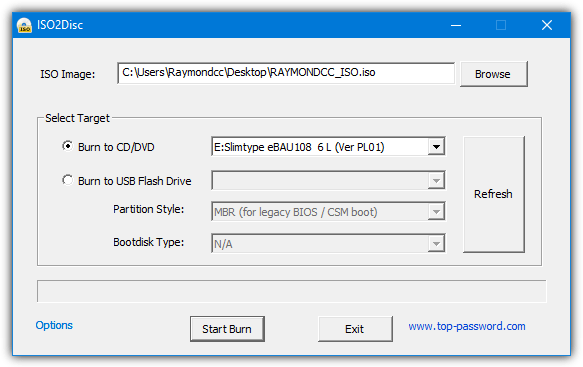Click the Select Target group label
The width and height of the screenshot is (583, 367).
point(77,118)
